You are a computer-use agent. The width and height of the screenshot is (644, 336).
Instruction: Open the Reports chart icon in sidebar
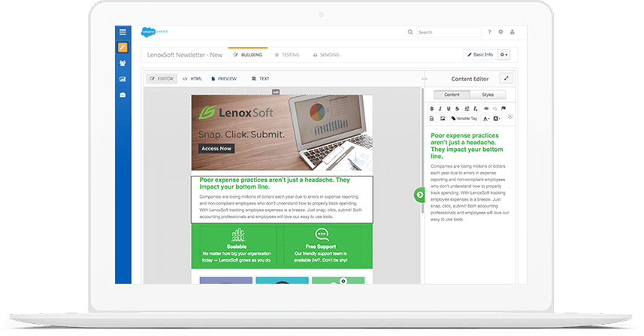pyautogui.click(x=122, y=79)
